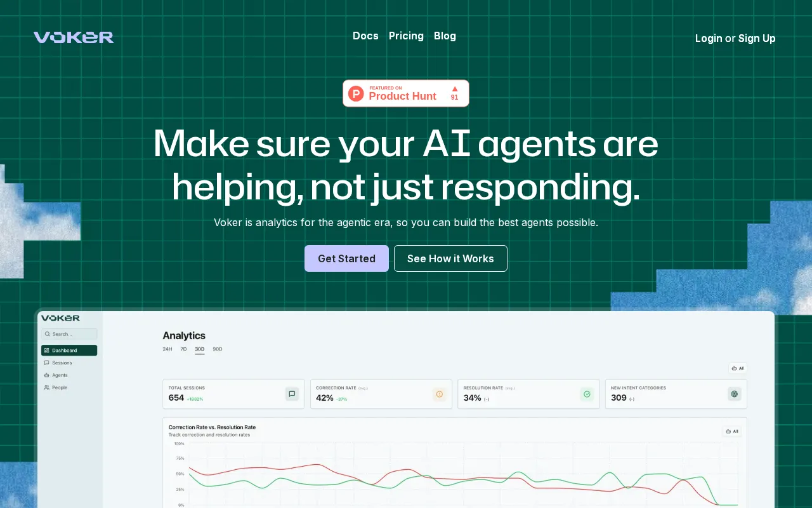Click the search field in dashboard sidebar
The width and height of the screenshot is (812, 508).
tap(69, 334)
